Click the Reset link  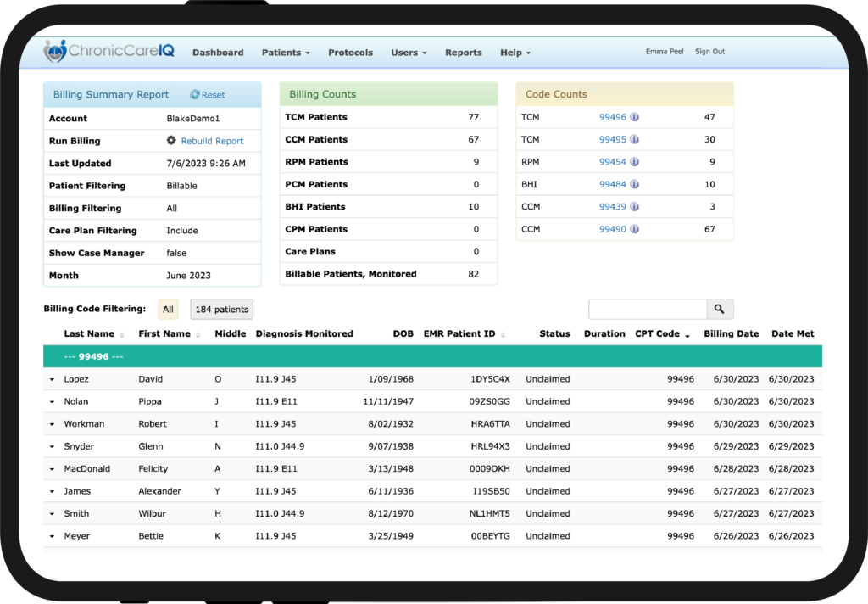click(x=213, y=95)
